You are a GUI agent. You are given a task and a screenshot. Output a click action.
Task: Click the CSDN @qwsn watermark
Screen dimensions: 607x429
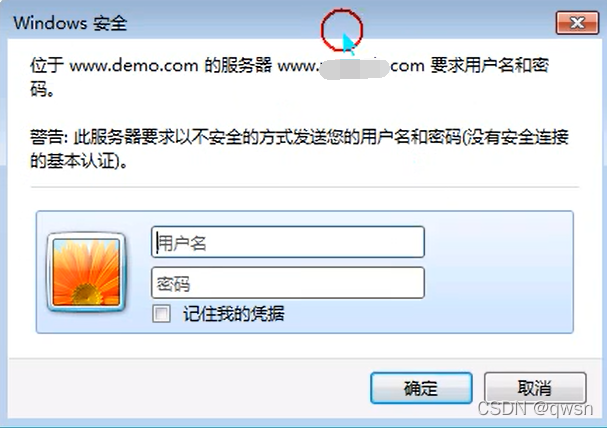tap(535, 408)
